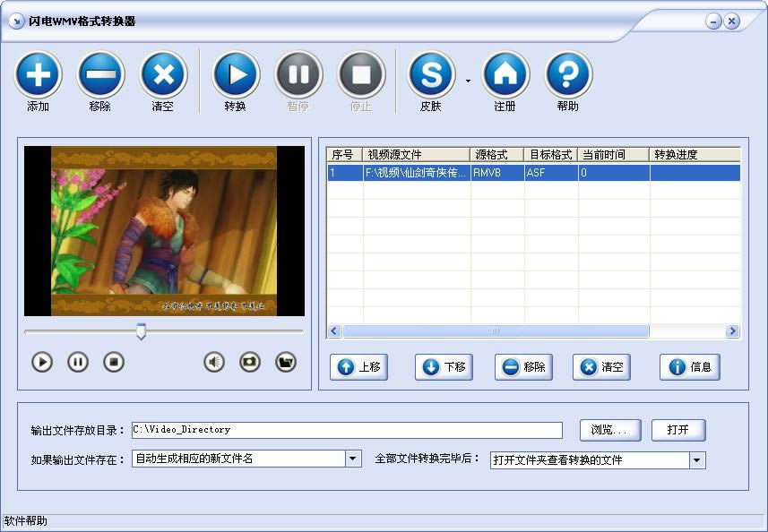Click the file list scroll right arrow
Image resolution: width=768 pixels, height=532 pixels.
click(733, 331)
